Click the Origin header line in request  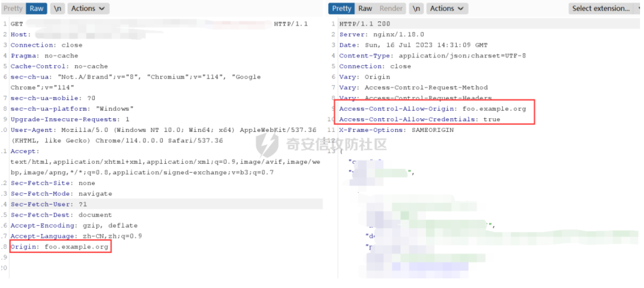pyautogui.click(x=59, y=247)
